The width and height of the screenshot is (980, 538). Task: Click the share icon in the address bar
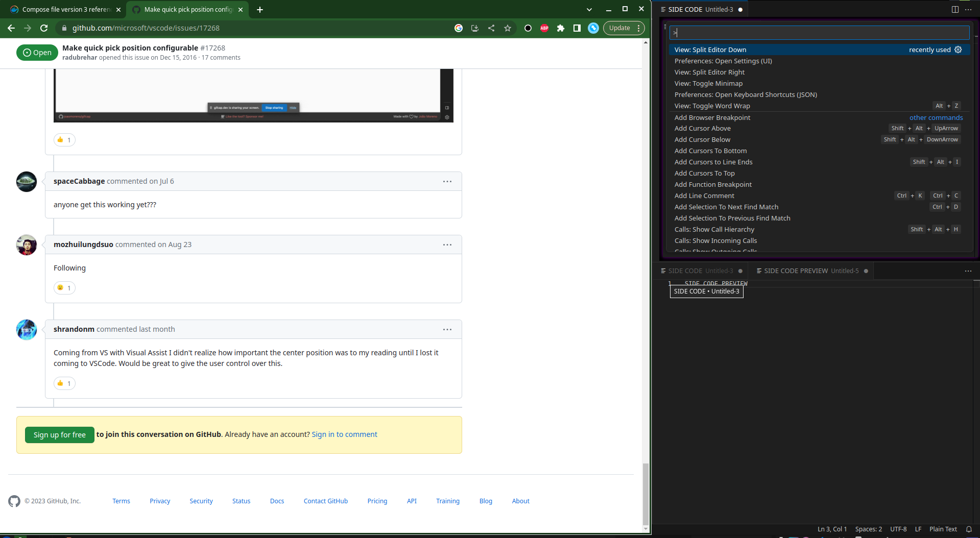[491, 28]
